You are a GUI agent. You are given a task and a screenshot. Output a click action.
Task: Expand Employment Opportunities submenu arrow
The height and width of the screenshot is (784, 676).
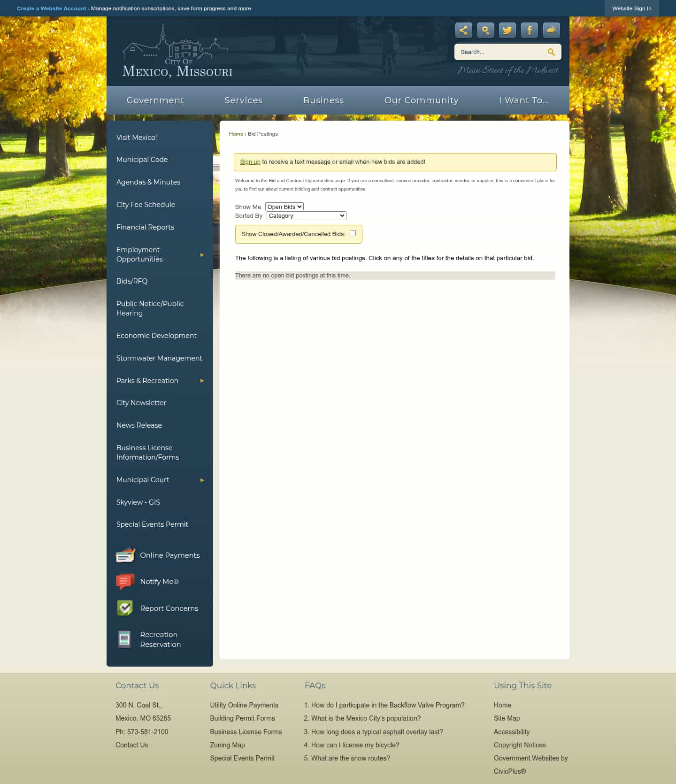pos(202,254)
